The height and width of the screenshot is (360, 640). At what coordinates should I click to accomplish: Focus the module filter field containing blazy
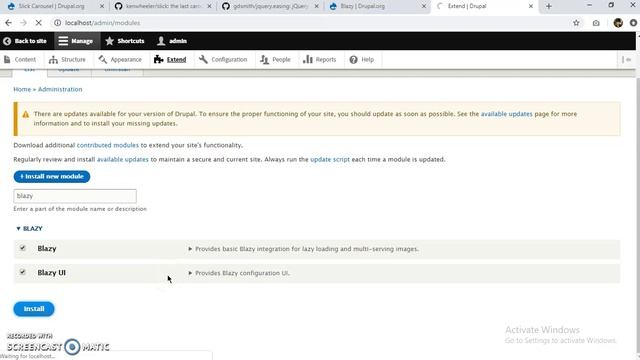(x=75, y=196)
